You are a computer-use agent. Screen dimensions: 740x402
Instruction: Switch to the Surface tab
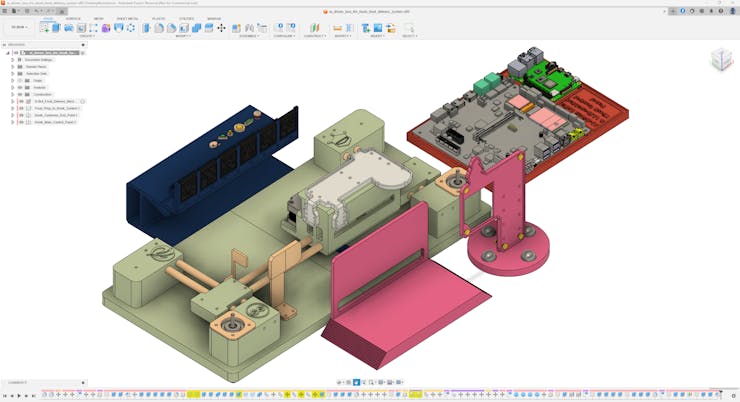(73, 18)
